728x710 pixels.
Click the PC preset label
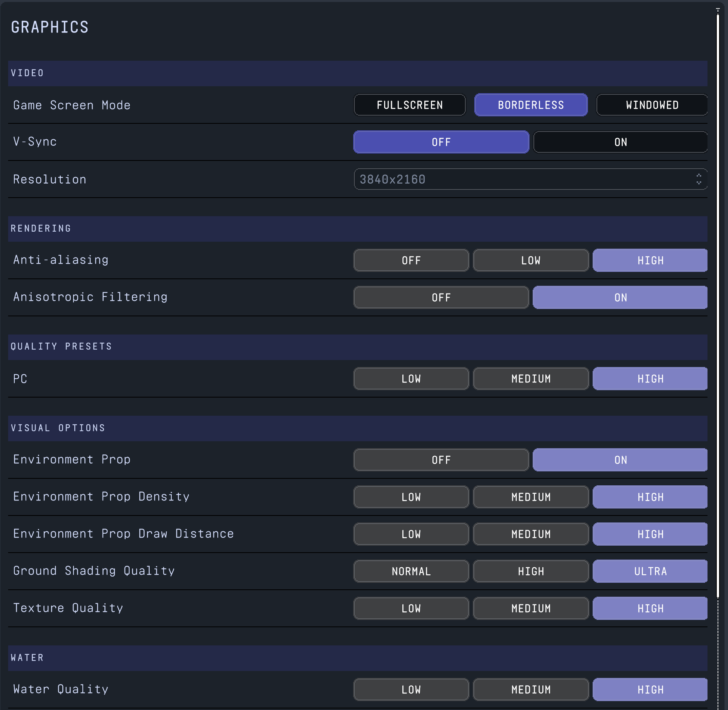[x=20, y=379]
